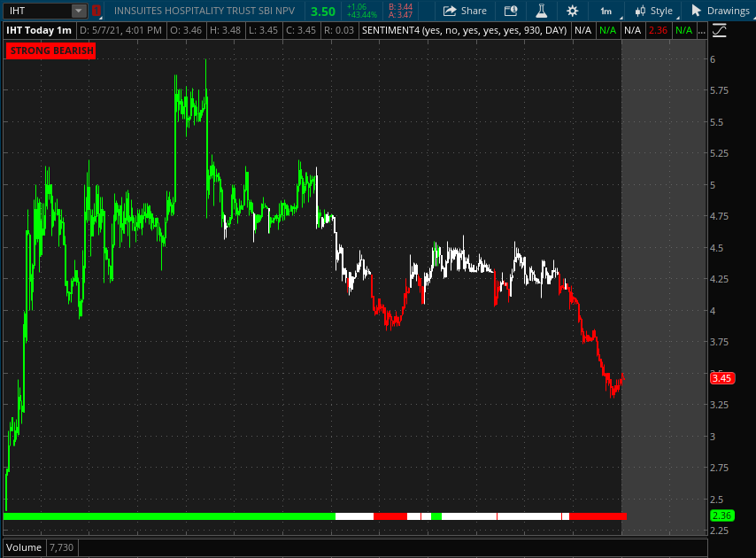Open the Style menu

(653, 11)
